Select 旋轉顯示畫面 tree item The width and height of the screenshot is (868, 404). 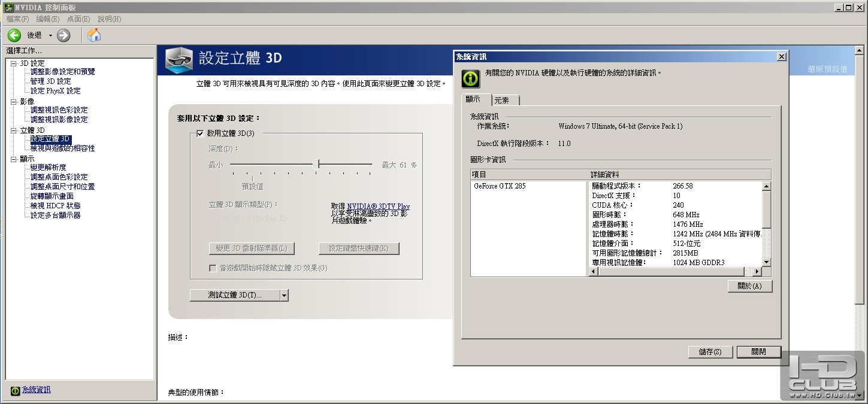(52, 196)
